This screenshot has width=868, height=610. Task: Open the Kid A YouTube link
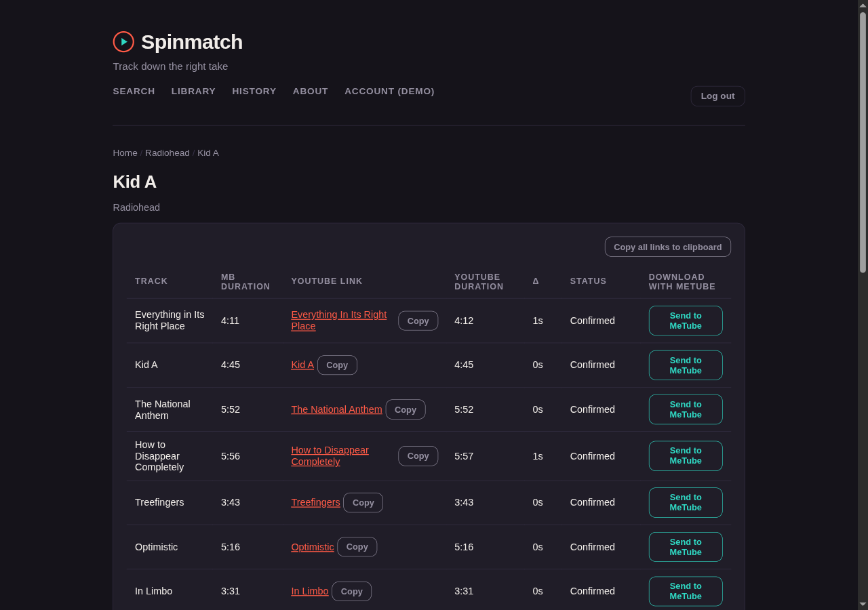click(302, 365)
